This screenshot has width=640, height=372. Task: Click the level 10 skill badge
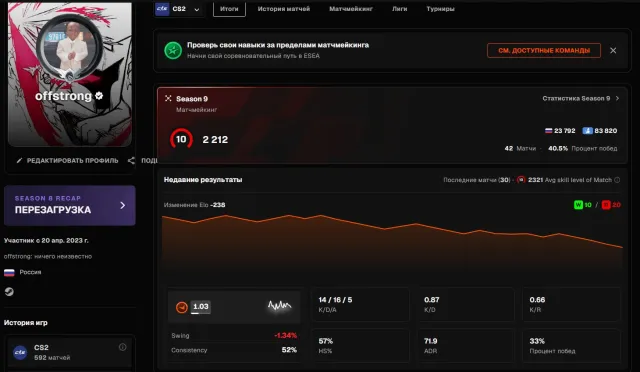(x=181, y=139)
